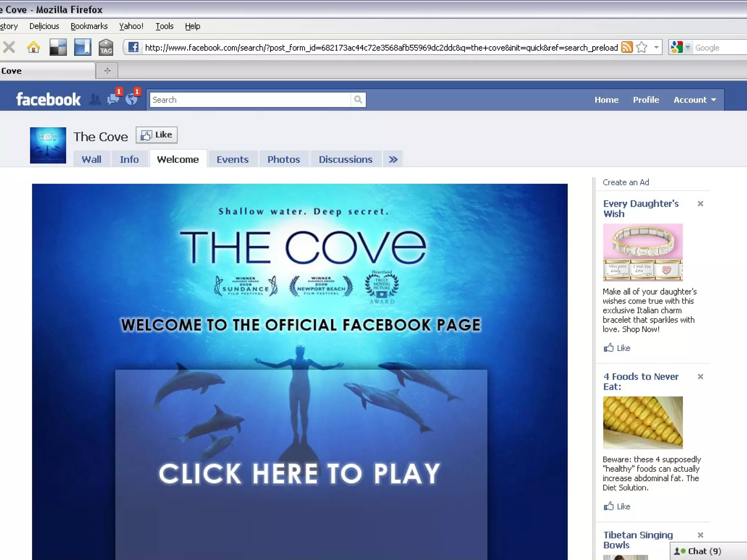
Task: Like the 4 Foods to Never Eat ad
Action: click(617, 506)
